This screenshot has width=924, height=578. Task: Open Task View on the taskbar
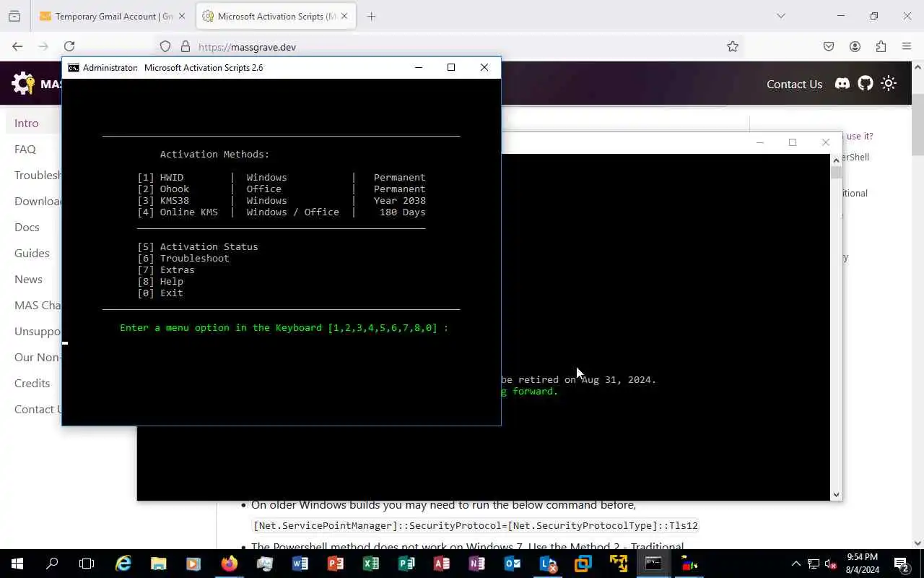click(87, 564)
